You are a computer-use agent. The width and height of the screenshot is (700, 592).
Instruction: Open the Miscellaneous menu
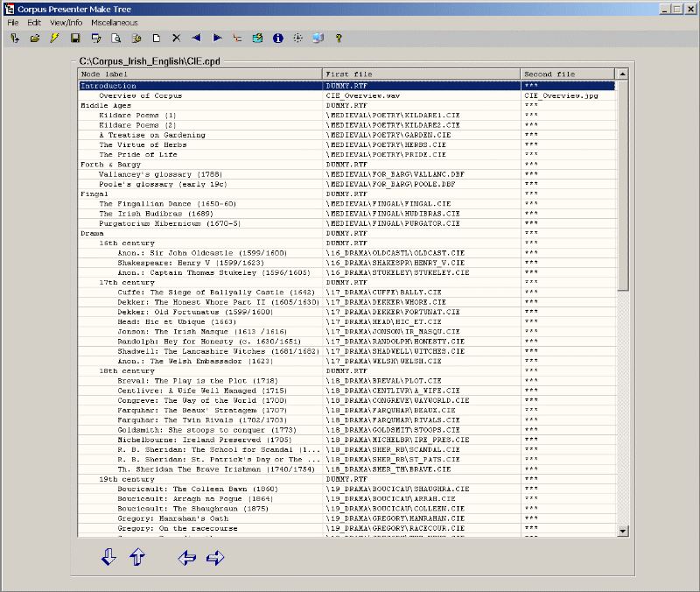(114, 22)
